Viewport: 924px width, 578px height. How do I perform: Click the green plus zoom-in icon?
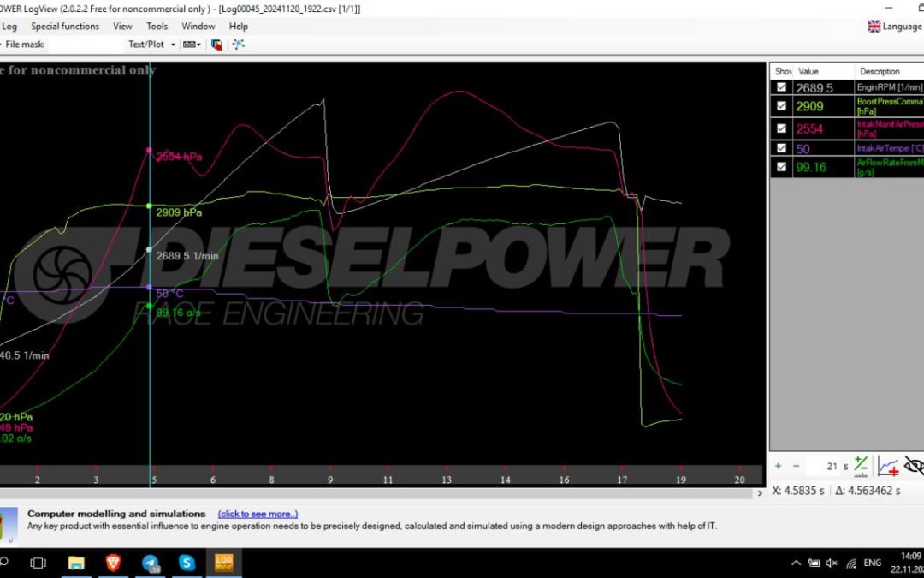[x=778, y=466]
